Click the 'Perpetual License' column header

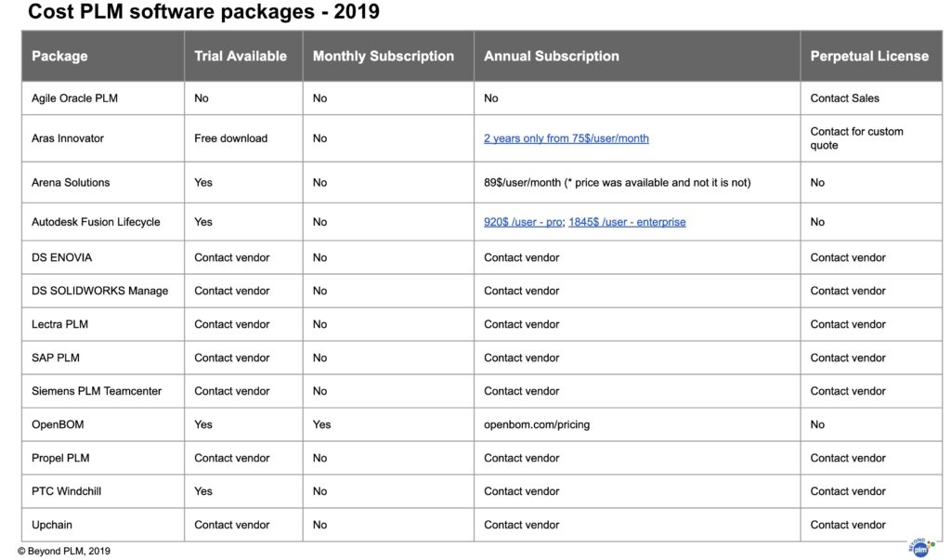[869, 56]
